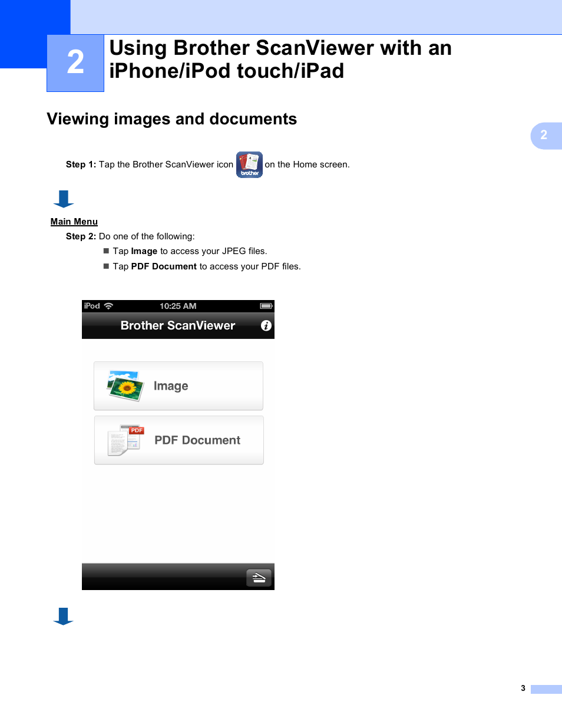The width and height of the screenshot is (562, 728).
Task: Open the Image menu button
Action: pyautogui.click(x=178, y=386)
